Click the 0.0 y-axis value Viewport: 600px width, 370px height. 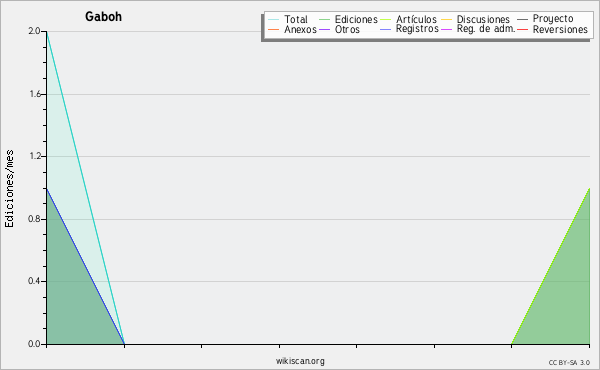tap(34, 344)
